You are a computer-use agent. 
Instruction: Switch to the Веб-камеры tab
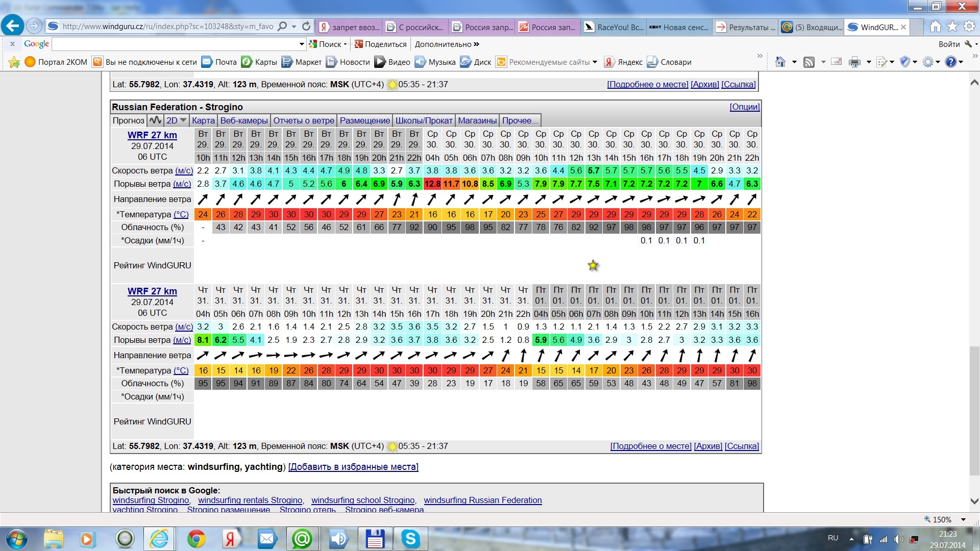244,120
